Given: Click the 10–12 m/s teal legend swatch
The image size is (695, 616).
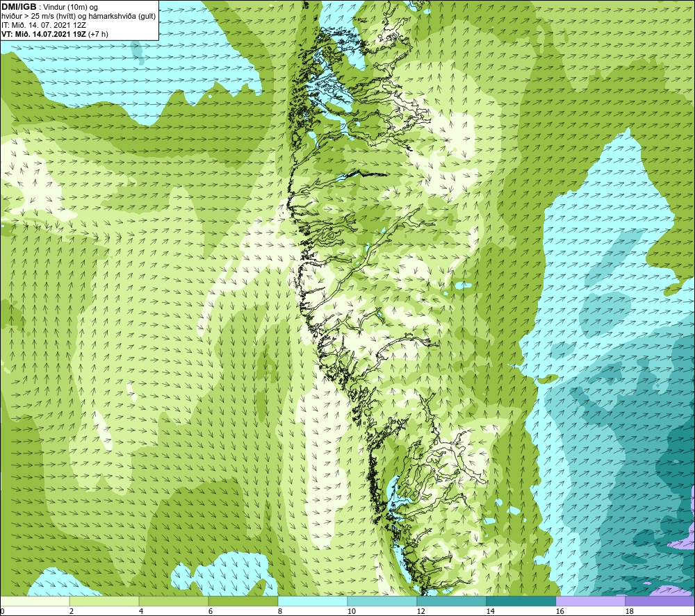Looking at the screenshot, I should tap(382, 601).
